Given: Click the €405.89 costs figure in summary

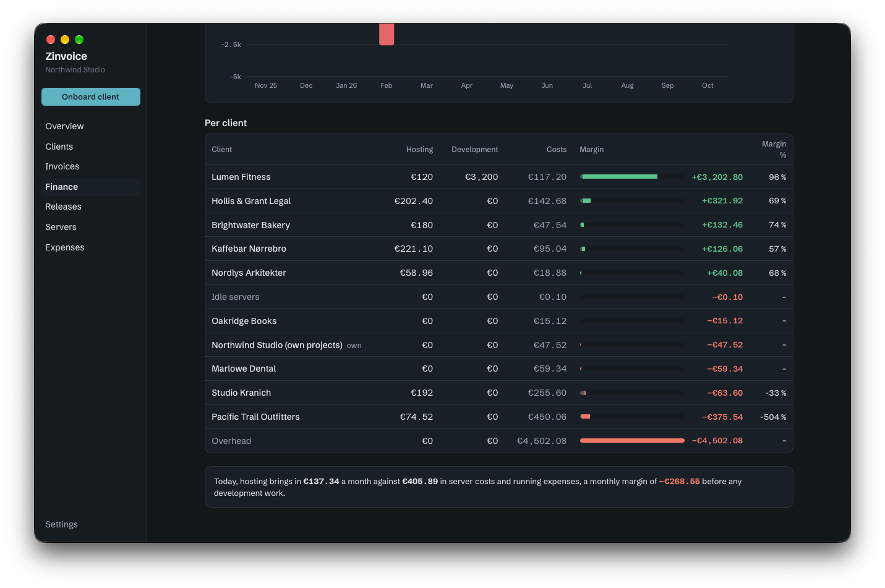Looking at the screenshot, I should coord(420,481).
